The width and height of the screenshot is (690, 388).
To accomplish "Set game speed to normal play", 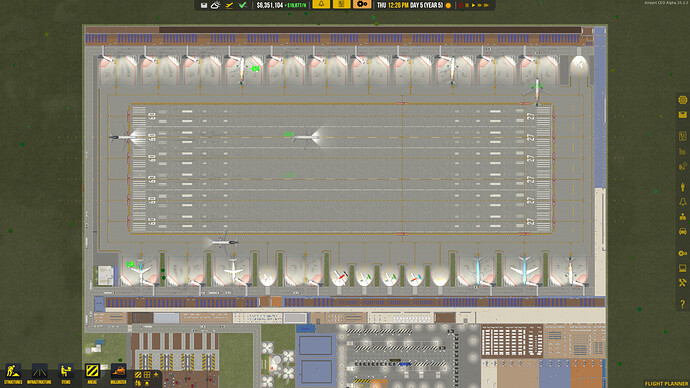I will click(473, 5).
